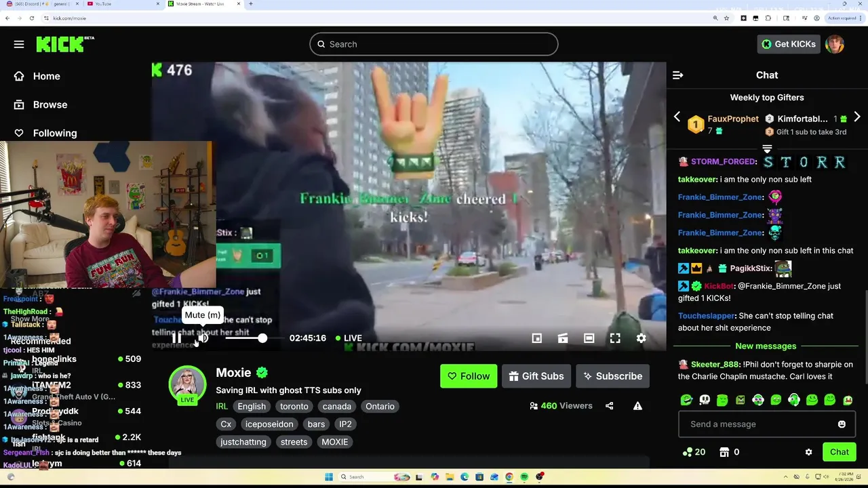Screen dimensions: 868x488
Task: Click the Get KICKs button
Action: 789,44
